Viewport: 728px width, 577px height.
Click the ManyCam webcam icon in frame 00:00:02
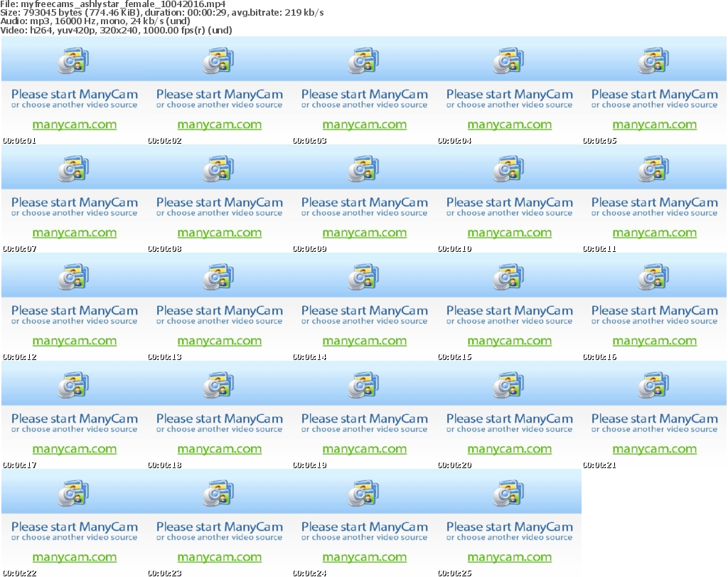click(x=218, y=60)
